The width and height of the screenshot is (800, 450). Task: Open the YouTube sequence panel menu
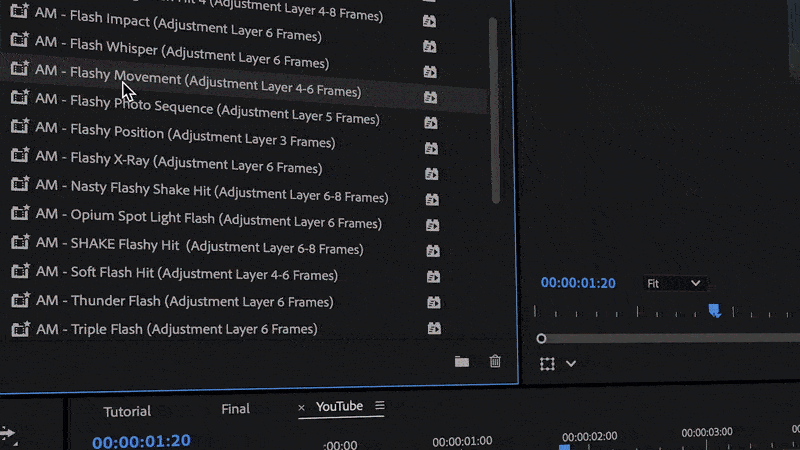(380, 406)
